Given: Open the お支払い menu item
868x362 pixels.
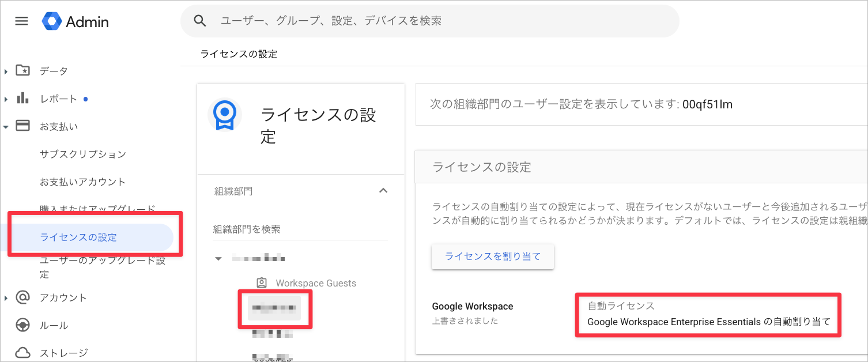Looking at the screenshot, I should (x=59, y=126).
